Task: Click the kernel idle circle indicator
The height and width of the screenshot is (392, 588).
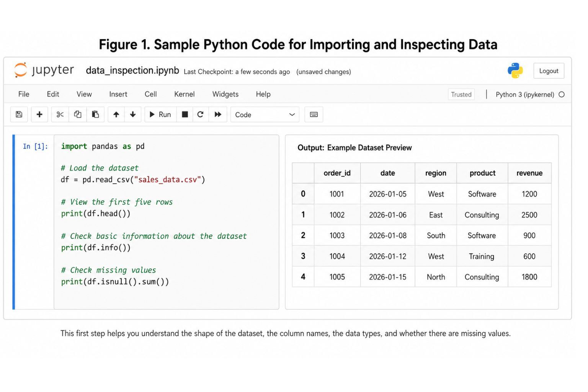Action: tap(562, 95)
